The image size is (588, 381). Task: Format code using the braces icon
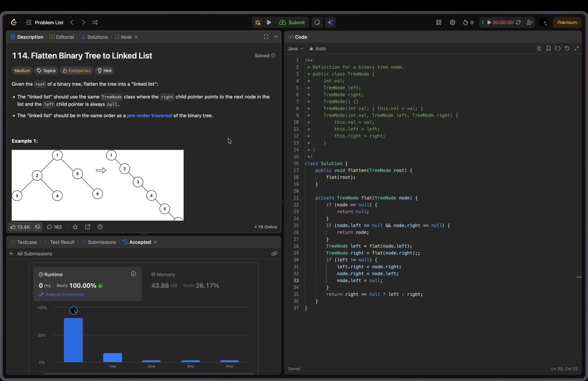558,49
